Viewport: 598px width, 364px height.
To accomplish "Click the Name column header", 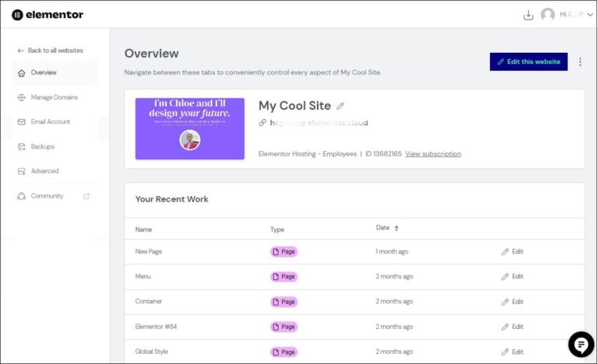I will pos(143,229).
